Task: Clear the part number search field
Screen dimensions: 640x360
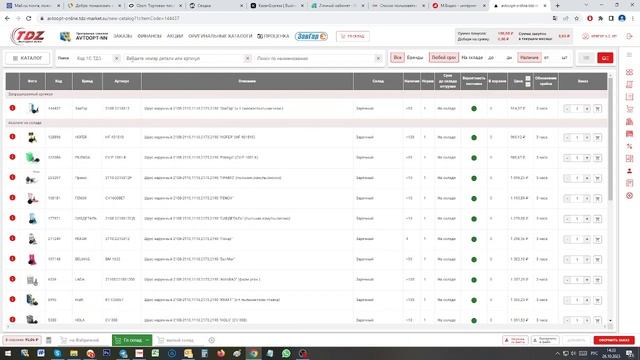Action: pyautogui.click(x=247, y=58)
